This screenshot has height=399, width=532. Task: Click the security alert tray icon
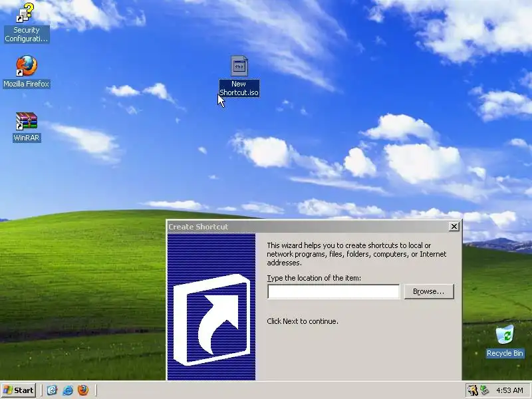(472, 390)
